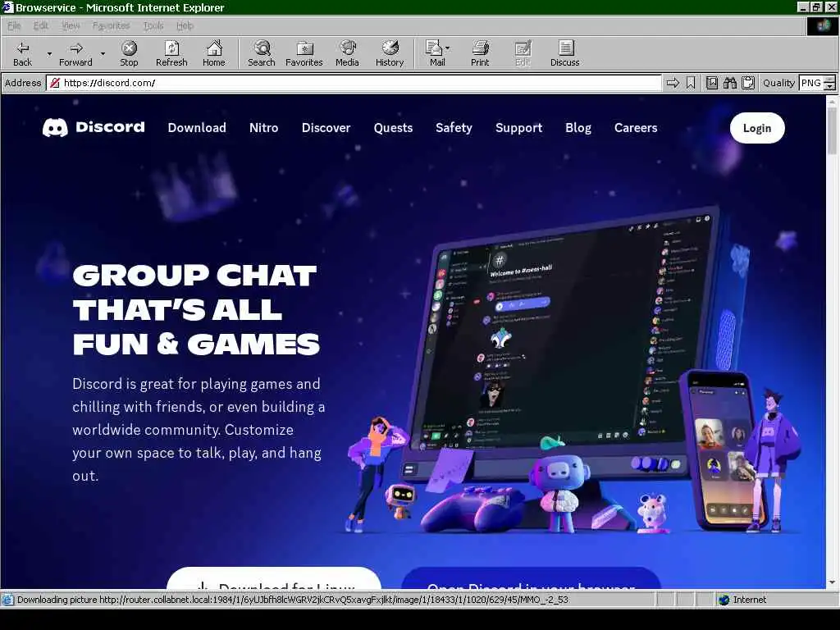
Task: Open the Nitro link in Discord nav
Action: (263, 127)
